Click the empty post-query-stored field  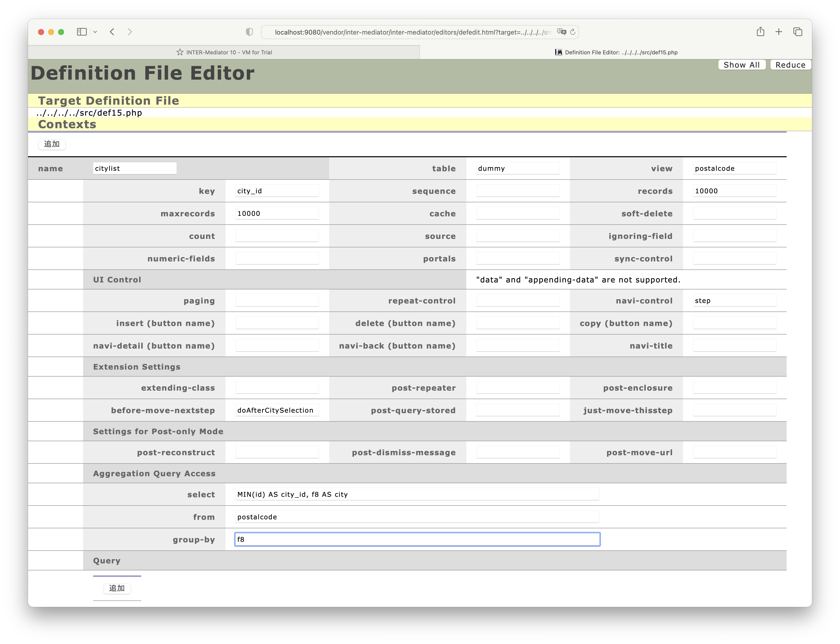pos(518,410)
